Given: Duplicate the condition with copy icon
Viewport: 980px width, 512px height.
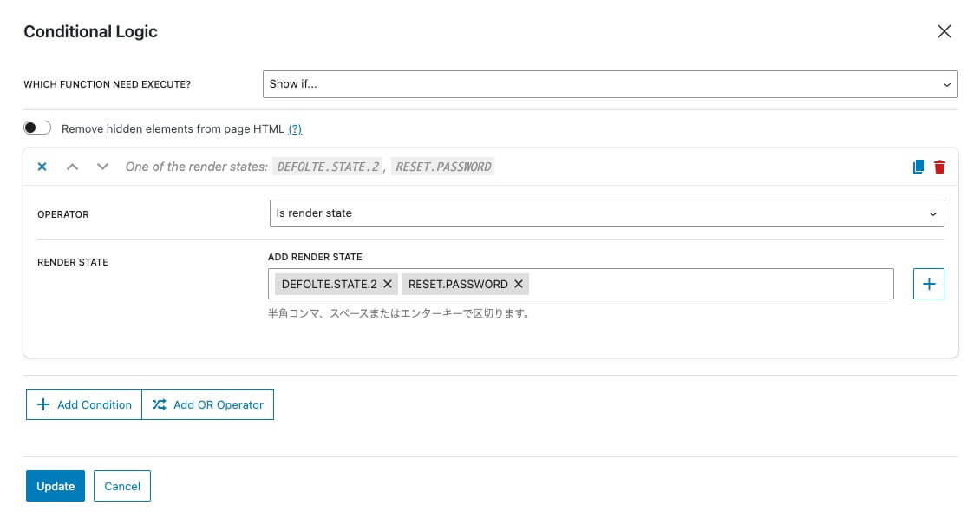Looking at the screenshot, I should tap(918, 167).
